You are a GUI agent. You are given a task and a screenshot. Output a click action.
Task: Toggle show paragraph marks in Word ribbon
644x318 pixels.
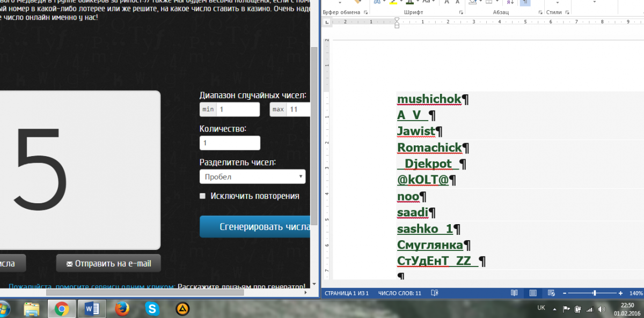pyautogui.click(x=525, y=2)
